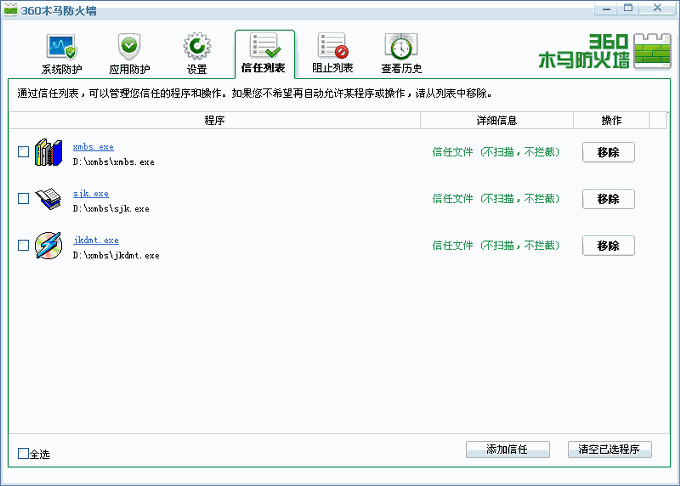Click the 清空已选程序 button
This screenshot has height=486, width=680.
(x=609, y=450)
